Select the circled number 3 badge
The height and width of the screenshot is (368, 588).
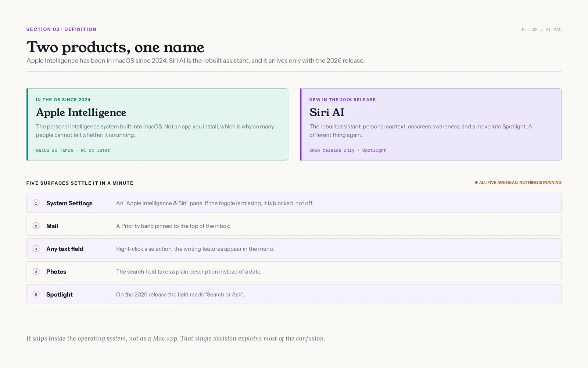click(x=36, y=249)
